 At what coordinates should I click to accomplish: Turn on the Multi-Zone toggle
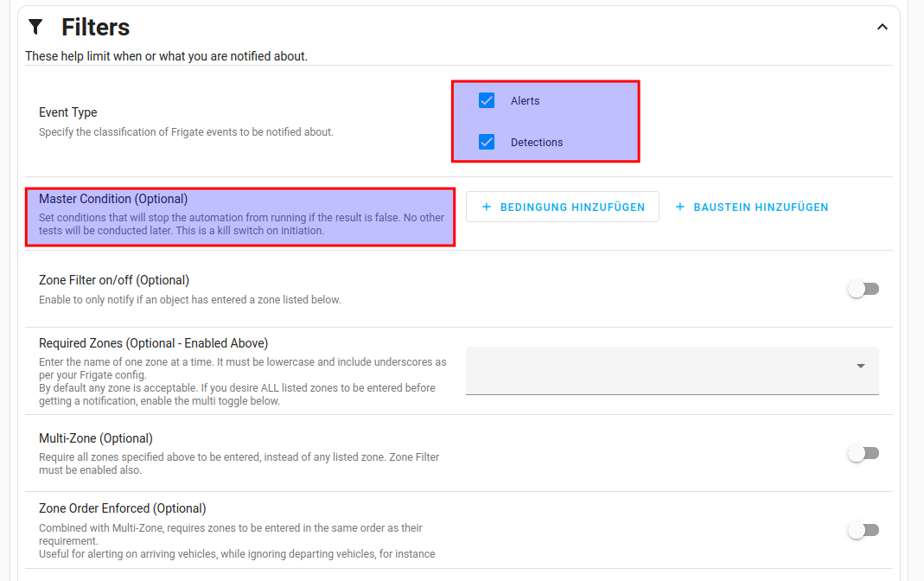click(x=863, y=453)
